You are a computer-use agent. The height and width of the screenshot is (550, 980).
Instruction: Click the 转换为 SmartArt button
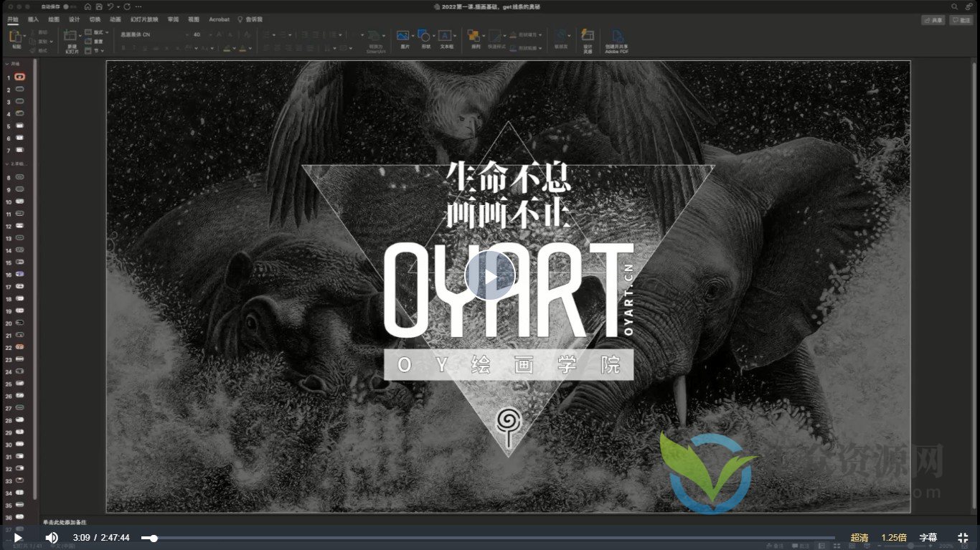click(375, 42)
